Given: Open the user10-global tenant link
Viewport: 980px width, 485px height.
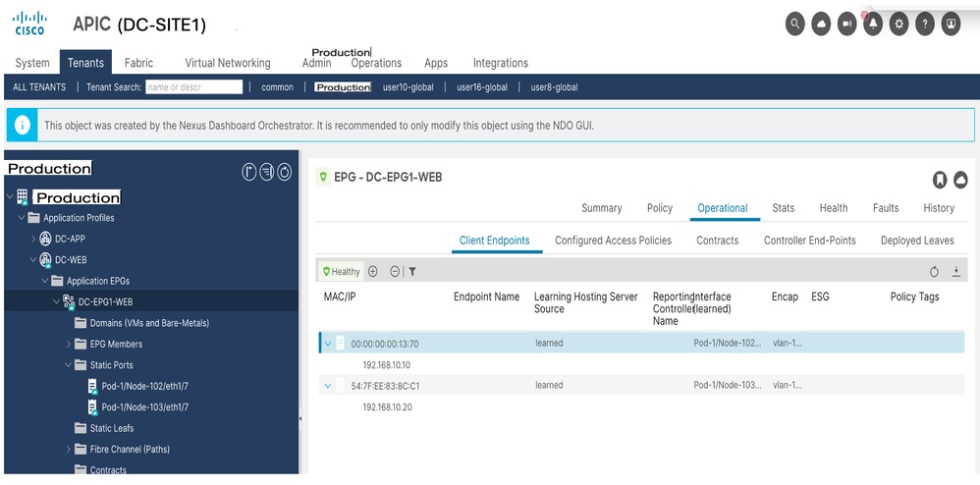Looking at the screenshot, I should [408, 86].
